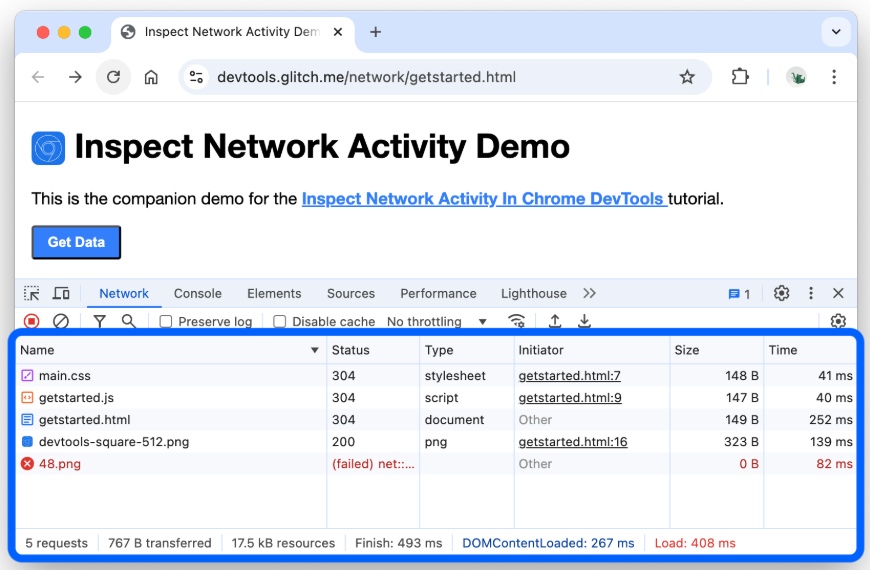
Task: Close the Inspect Network Activity Demo tab
Action: (x=337, y=32)
